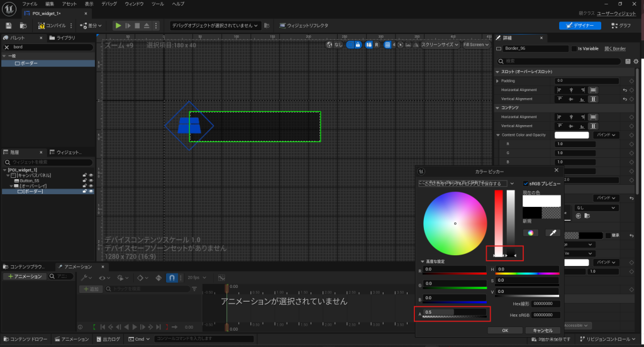
Task: Click the alpha (A) slider in the color picker
Action: (x=455, y=312)
